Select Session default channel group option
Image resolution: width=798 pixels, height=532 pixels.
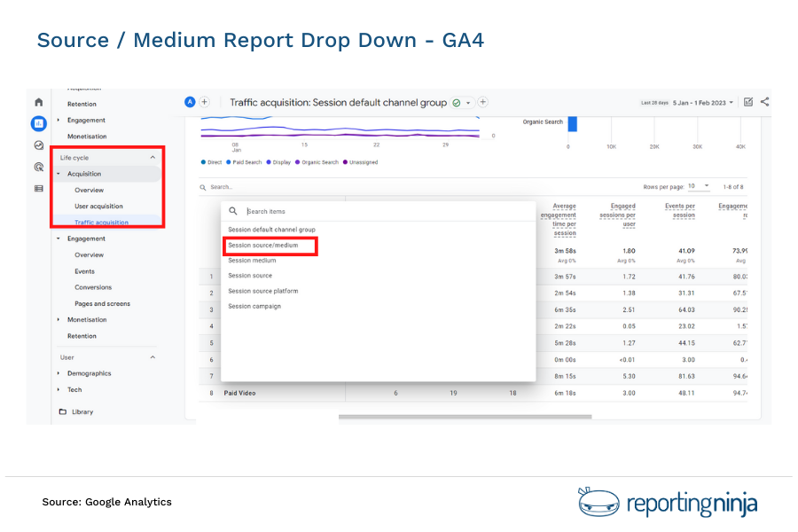coord(271,230)
